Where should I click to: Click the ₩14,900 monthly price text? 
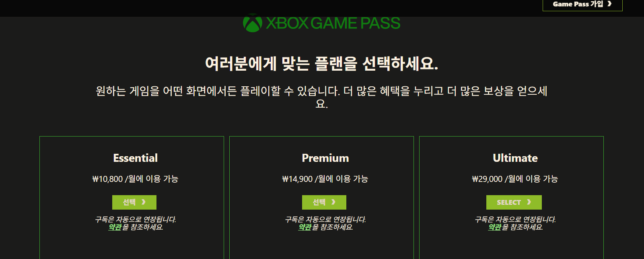pyautogui.click(x=325, y=179)
